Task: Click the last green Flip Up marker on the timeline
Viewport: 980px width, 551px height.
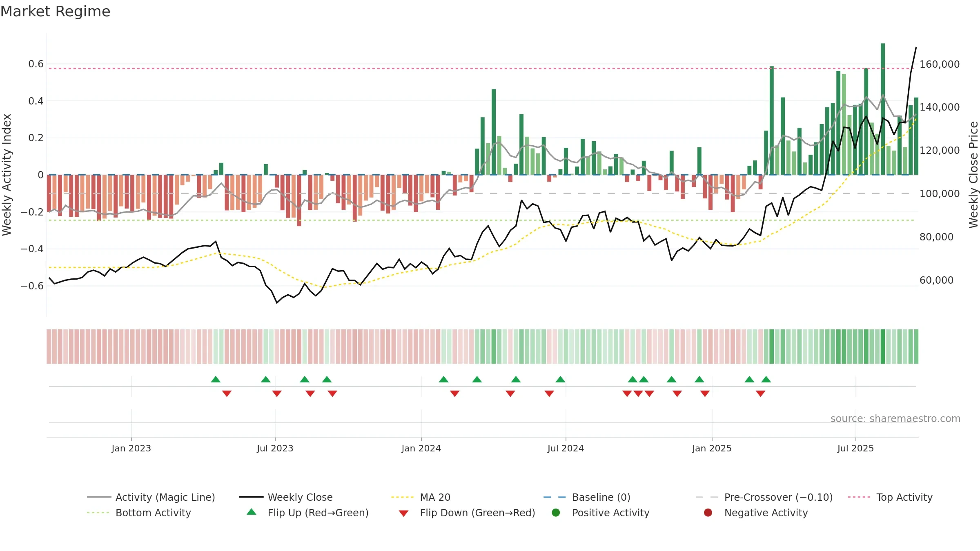Action: tap(766, 380)
